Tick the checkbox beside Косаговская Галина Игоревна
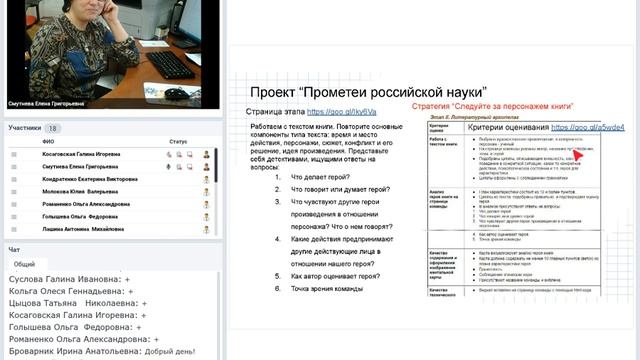 pos(14,154)
